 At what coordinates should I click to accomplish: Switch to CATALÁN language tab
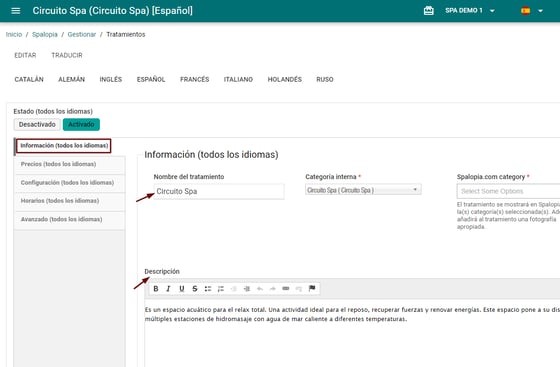click(x=29, y=79)
